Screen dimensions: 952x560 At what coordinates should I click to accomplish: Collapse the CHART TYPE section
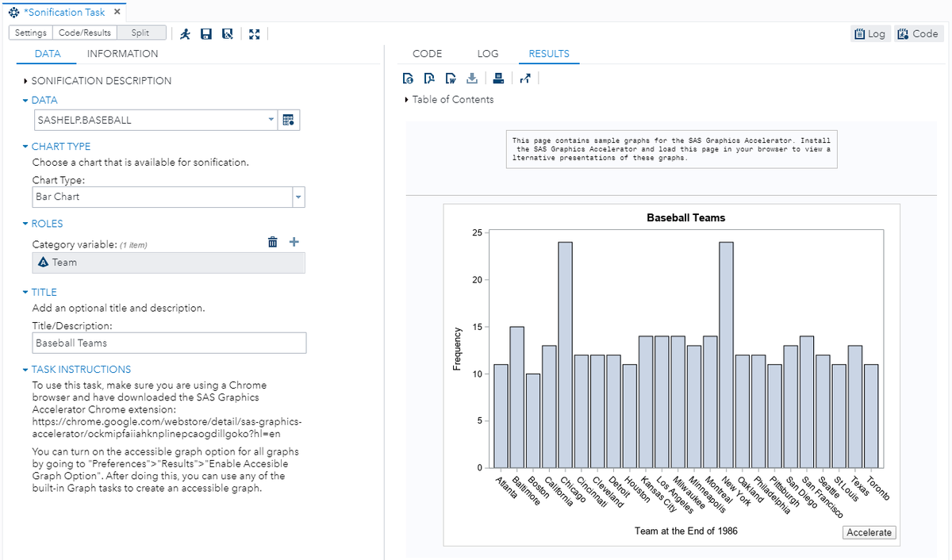click(x=56, y=147)
